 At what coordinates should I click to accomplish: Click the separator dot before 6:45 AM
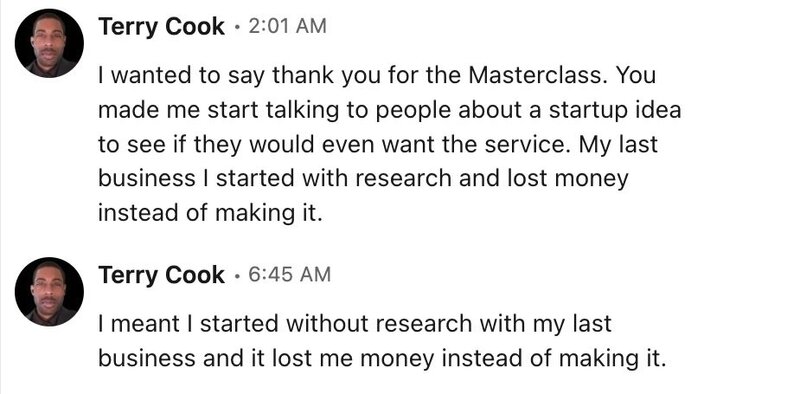pos(237,276)
